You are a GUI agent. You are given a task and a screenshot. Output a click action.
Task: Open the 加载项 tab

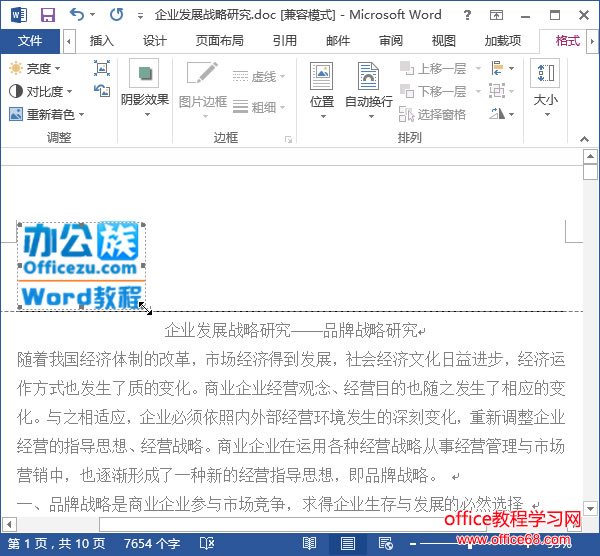(x=503, y=41)
